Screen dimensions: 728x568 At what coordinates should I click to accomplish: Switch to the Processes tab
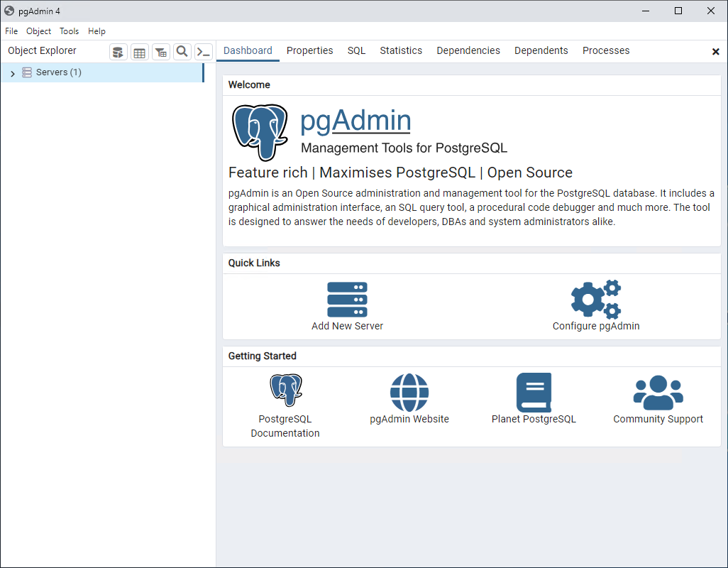tap(607, 50)
